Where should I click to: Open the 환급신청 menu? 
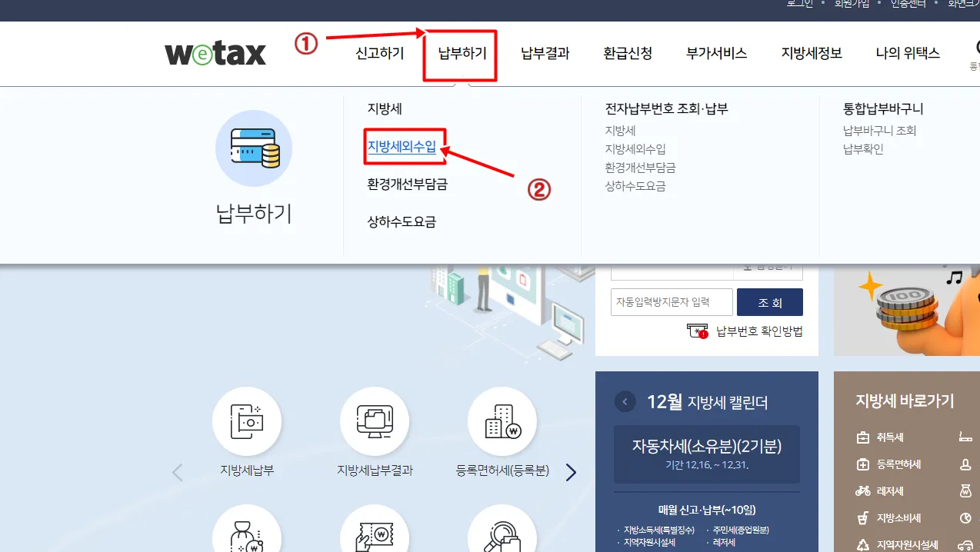(628, 54)
